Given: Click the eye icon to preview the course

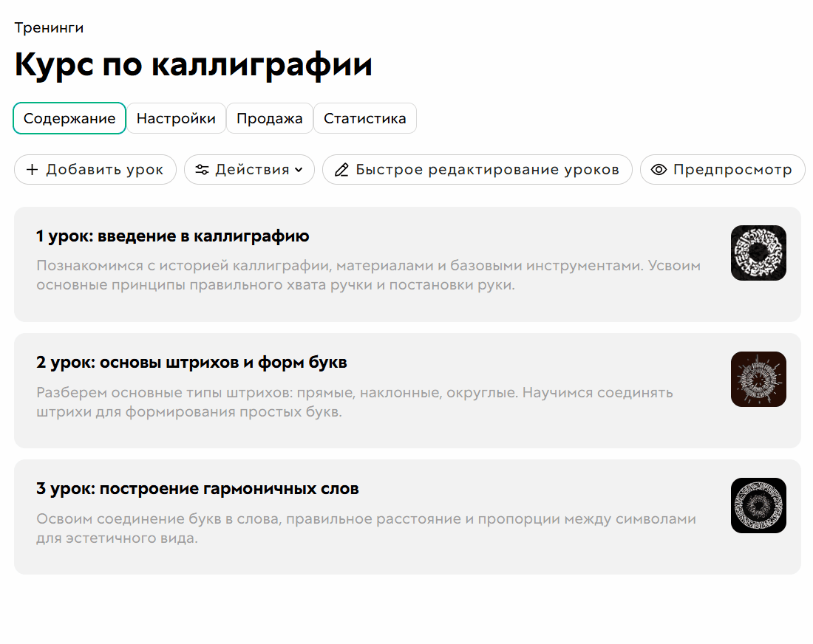Looking at the screenshot, I should tap(659, 169).
